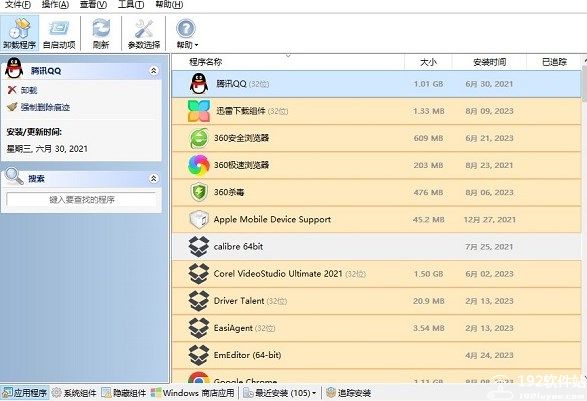Open 最近安装 (105) dropdown
Viewport: 587px width, 401px height.
pyautogui.click(x=280, y=393)
